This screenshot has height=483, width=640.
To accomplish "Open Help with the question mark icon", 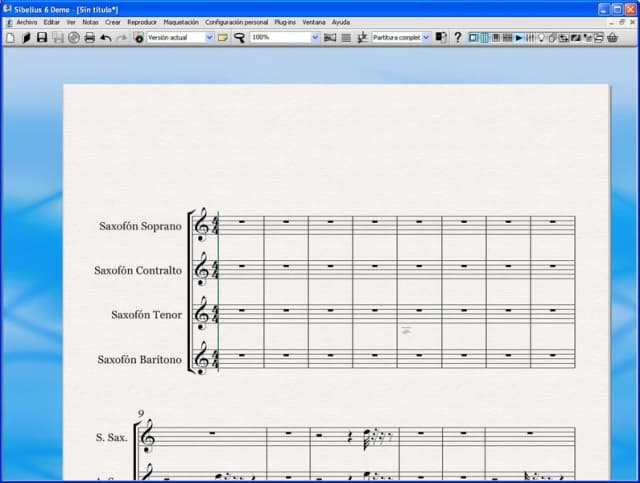I will coord(458,38).
